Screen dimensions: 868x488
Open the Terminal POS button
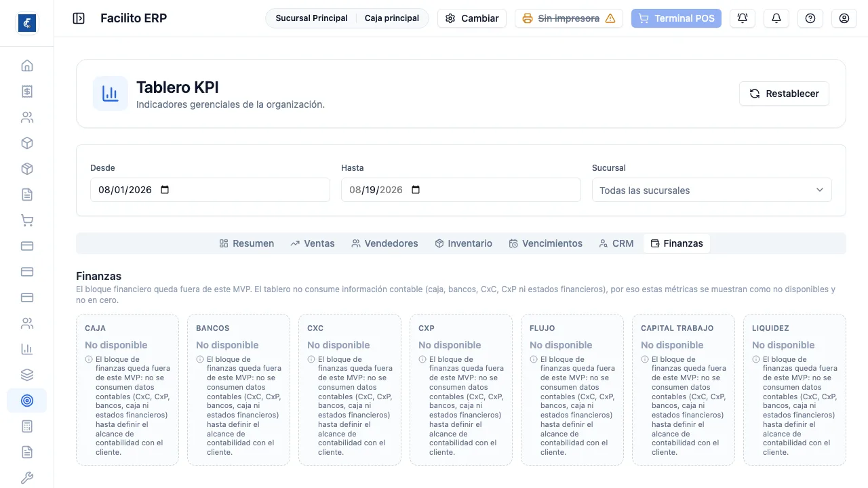(676, 18)
